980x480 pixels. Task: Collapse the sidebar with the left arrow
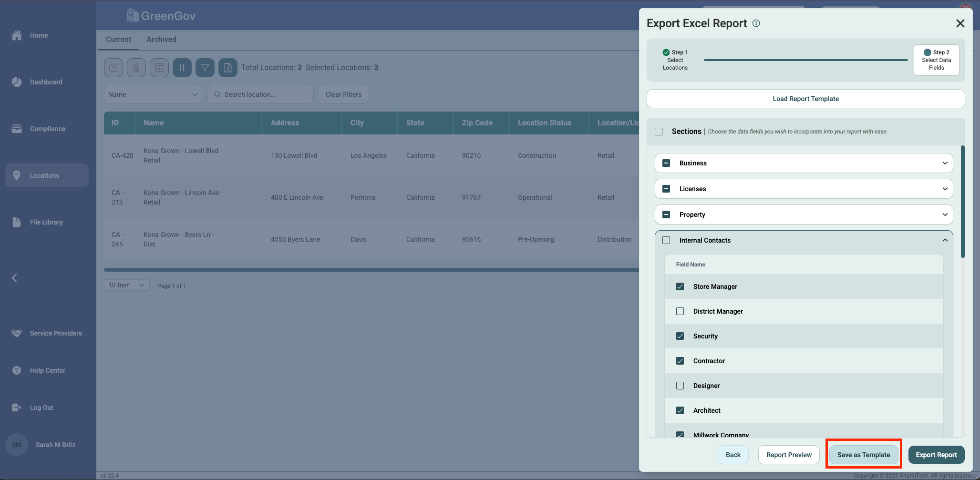point(14,278)
